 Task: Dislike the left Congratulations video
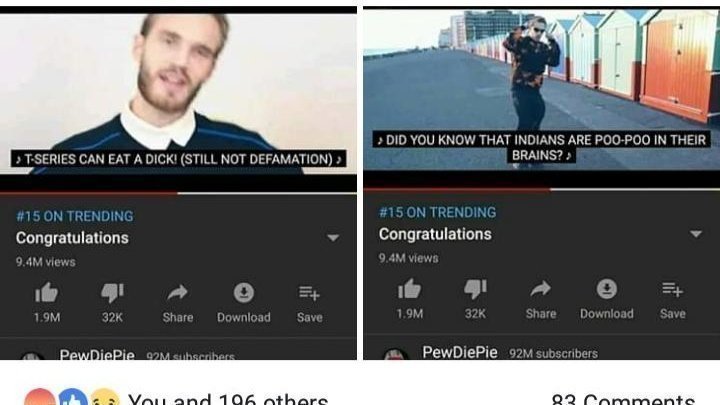click(112, 292)
